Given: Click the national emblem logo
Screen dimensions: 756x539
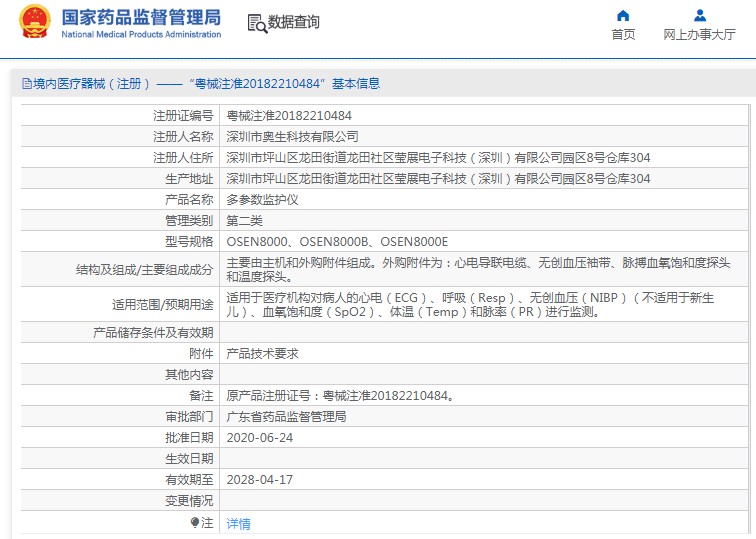Looking at the screenshot, I should pos(35,21).
